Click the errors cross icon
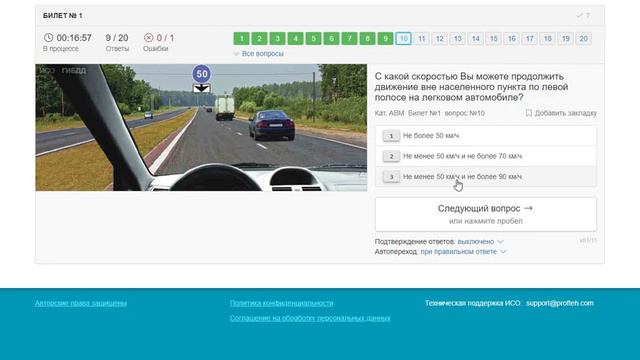This screenshot has width=640, height=360. tap(149, 38)
